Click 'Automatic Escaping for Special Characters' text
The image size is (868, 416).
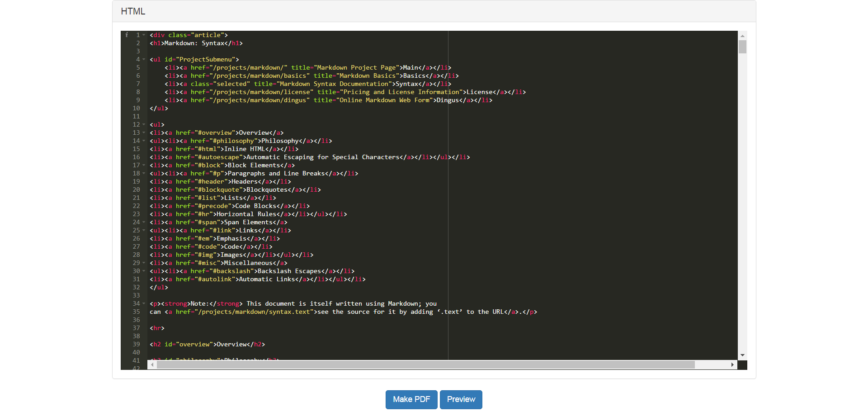[323, 157]
